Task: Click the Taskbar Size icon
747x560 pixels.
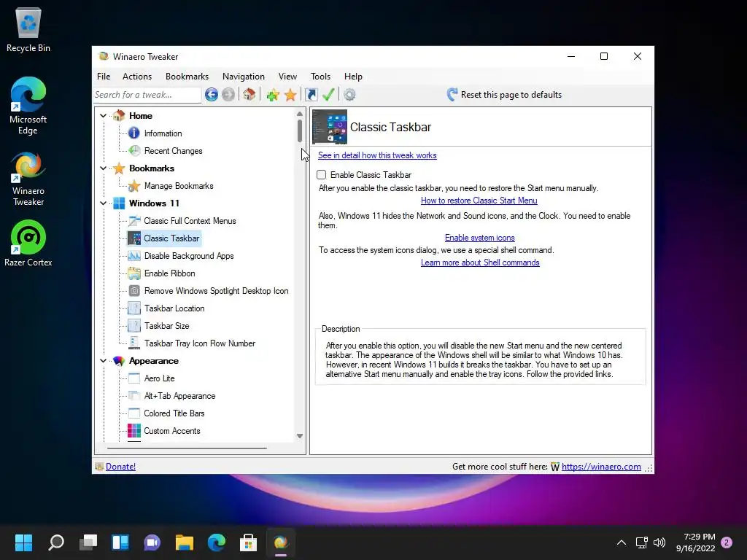Action: [x=134, y=326]
